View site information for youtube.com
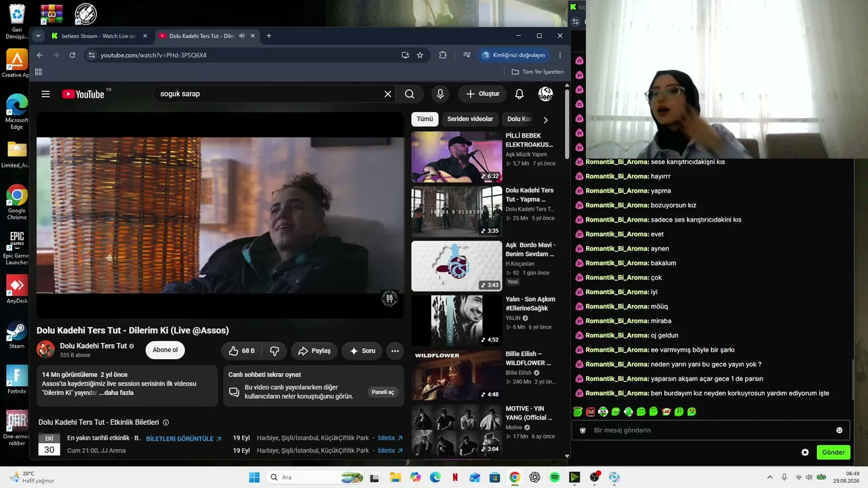 point(92,55)
